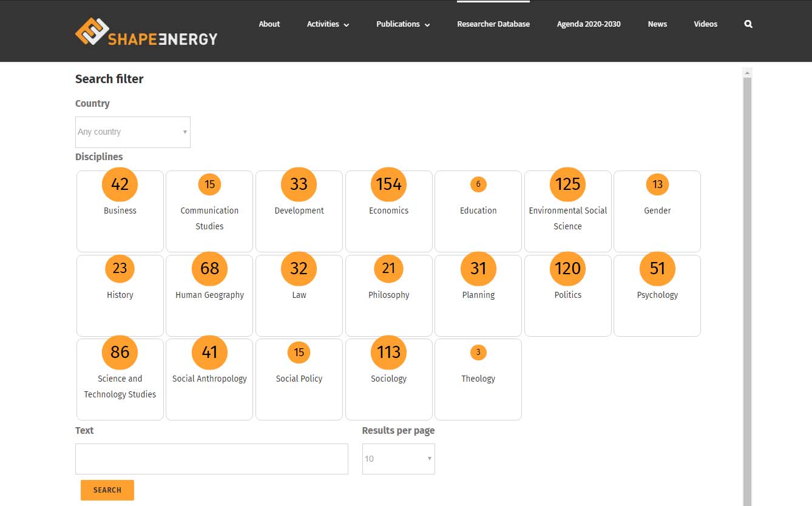Image resolution: width=812 pixels, height=506 pixels.
Task: Click the 113 count bubble for Sociology
Action: (389, 353)
